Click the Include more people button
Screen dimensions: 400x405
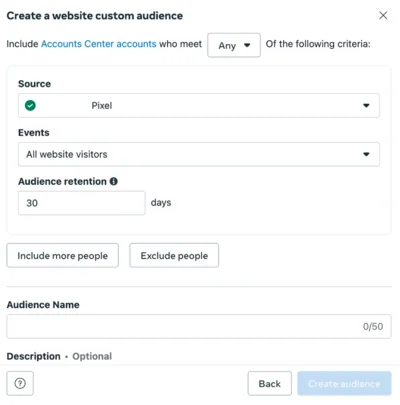pos(62,255)
